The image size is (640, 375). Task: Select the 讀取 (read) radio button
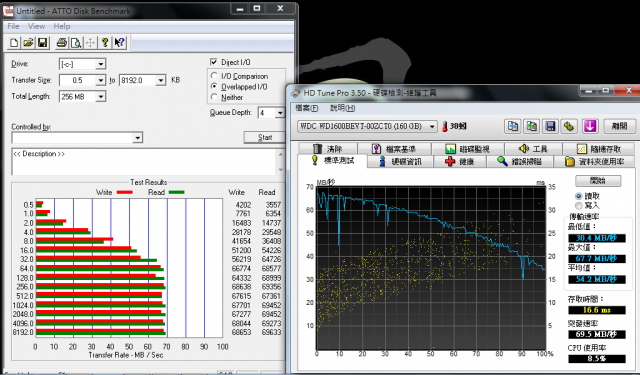tap(578, 196)
